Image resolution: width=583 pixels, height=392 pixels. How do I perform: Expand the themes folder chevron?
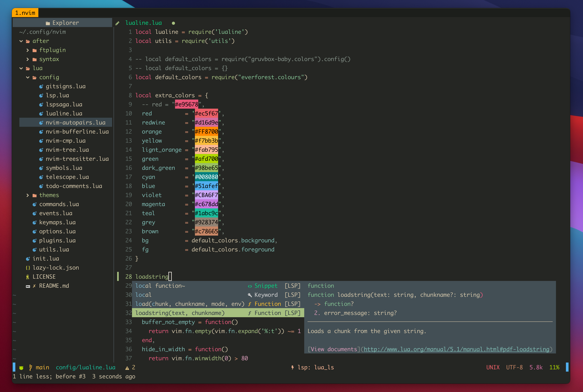coord(28,195)
